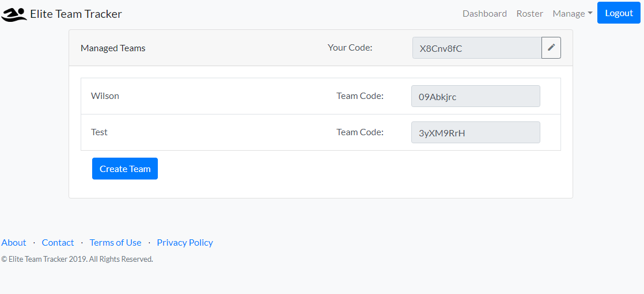Follow the Contact footer link
Screen dimensions: 644x294
click(x=58, y=242)
